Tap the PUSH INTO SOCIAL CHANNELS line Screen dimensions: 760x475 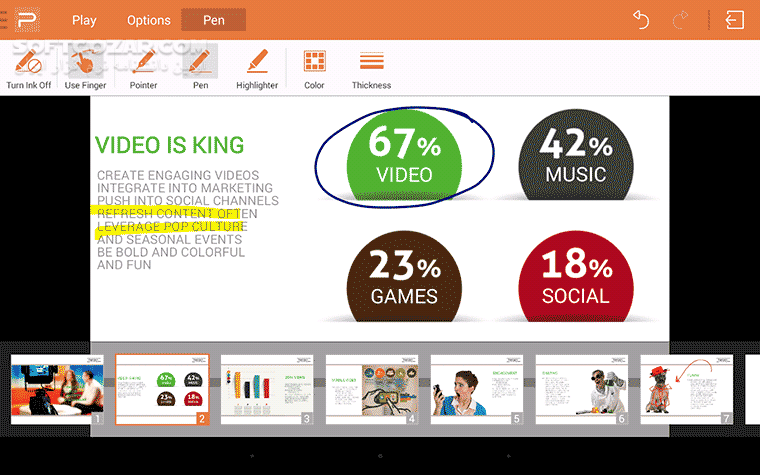188,201
